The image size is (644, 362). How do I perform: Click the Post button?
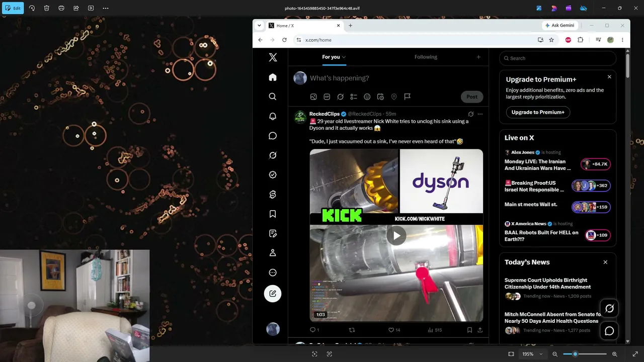(x=472, y=97)
